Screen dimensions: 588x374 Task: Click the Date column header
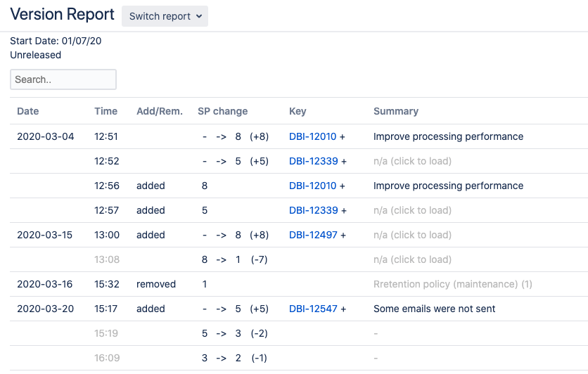[x=27, y=111]
